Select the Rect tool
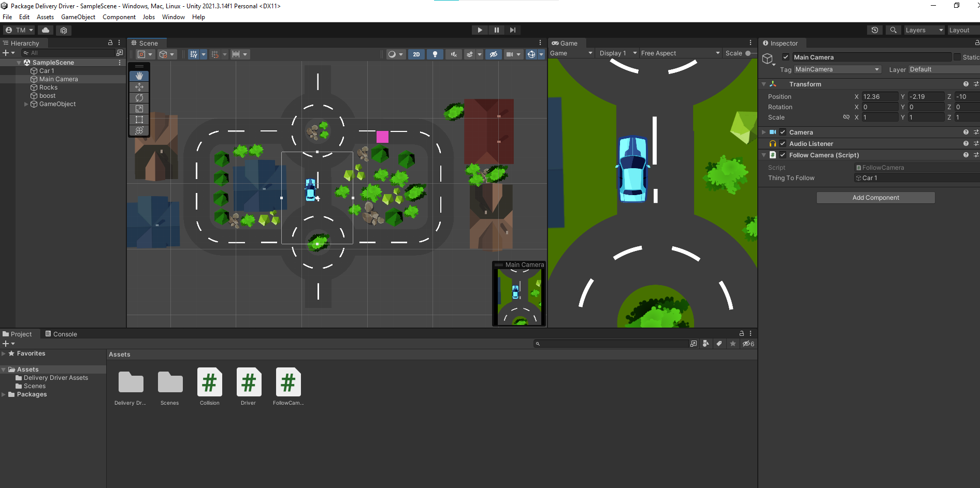Viewport: 980px width, 488px height. [x=139, y=120]
